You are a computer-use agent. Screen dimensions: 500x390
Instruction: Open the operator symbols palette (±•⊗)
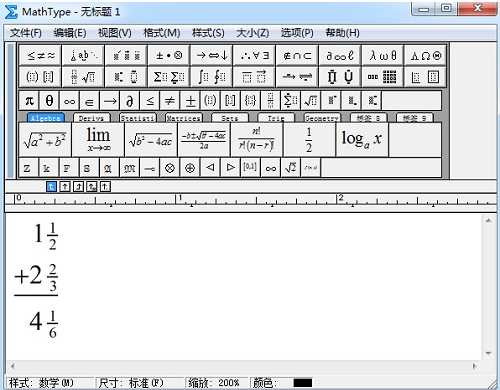169,55
